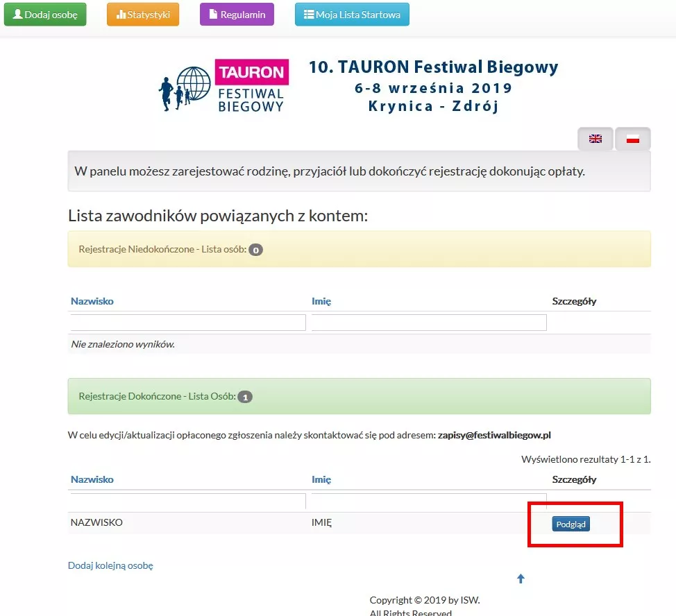Sort unfinished registrations by Nazwisko
Image resolution: width=676 pixels, height=616 pixels.
click(x=92, y=301)
